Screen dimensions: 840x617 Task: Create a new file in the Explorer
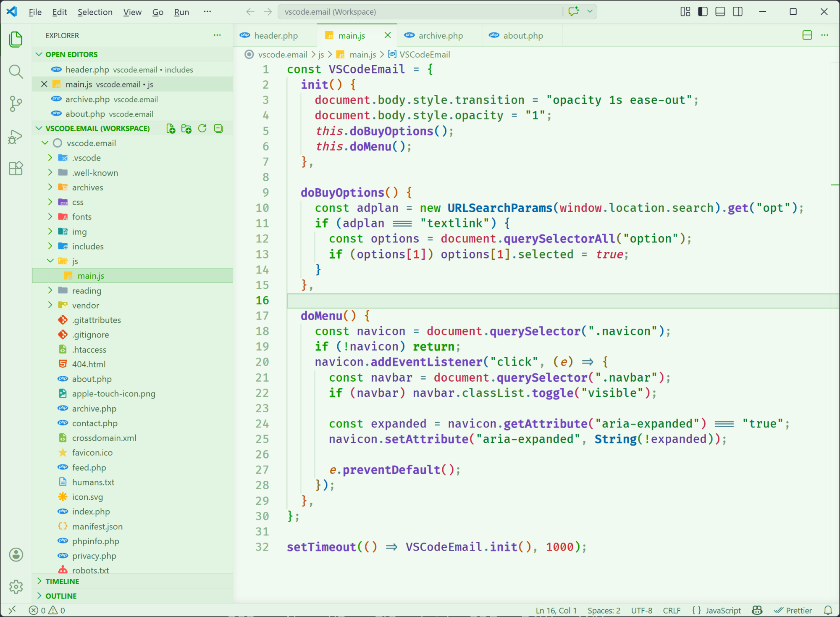pos(171,129)
